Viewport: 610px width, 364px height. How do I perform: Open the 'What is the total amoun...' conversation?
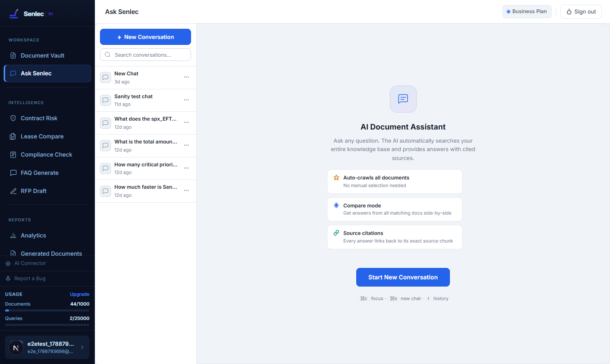[x=146, y=146]
